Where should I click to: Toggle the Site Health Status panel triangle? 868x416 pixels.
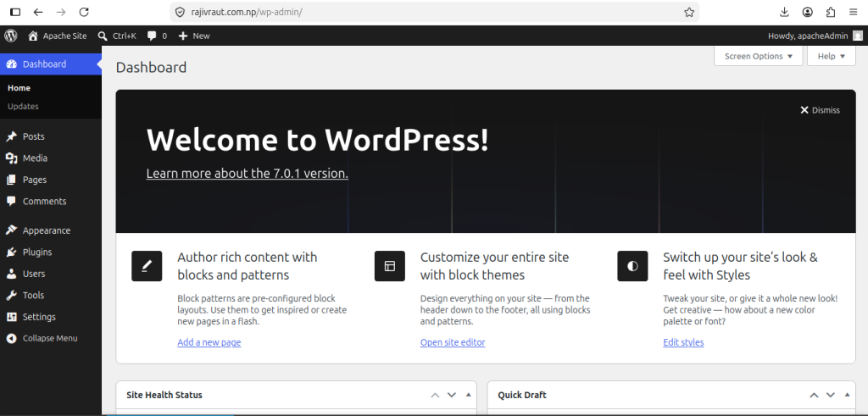tap(468, 395)
